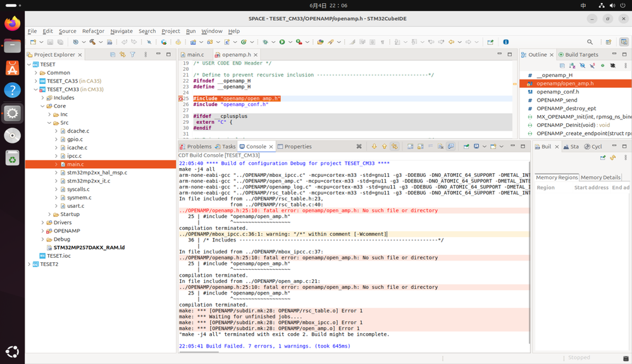Open Firefox from the Ubuntu dock
Viewport: 632px width, 364px height.
(12, 23)
